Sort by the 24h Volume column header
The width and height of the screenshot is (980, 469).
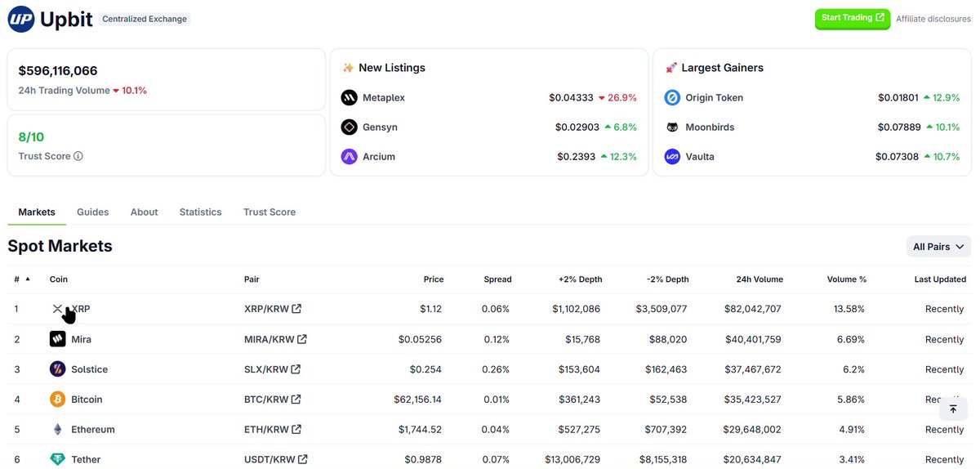pos(759,279)
